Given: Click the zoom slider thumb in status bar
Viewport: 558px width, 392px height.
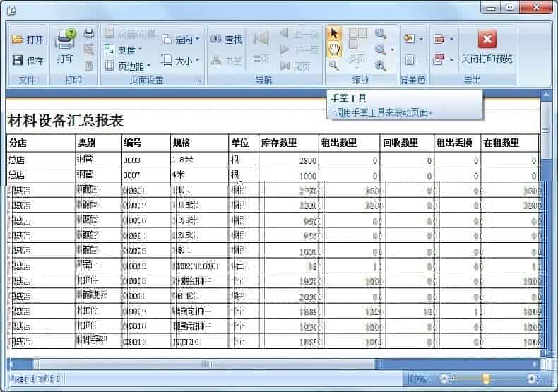Looking at the screenshot, I should click(x=487, y=379).
